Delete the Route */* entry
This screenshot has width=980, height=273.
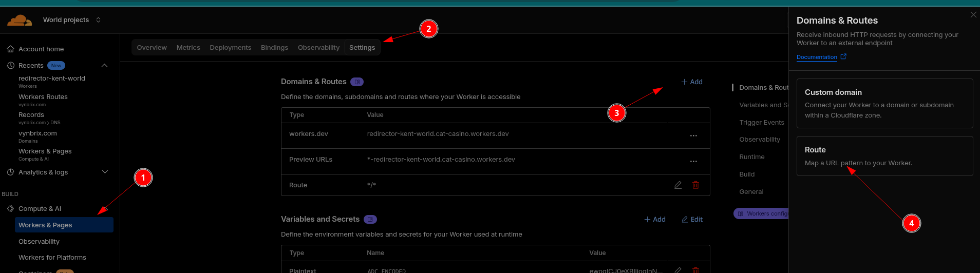(x=695, y=185)
